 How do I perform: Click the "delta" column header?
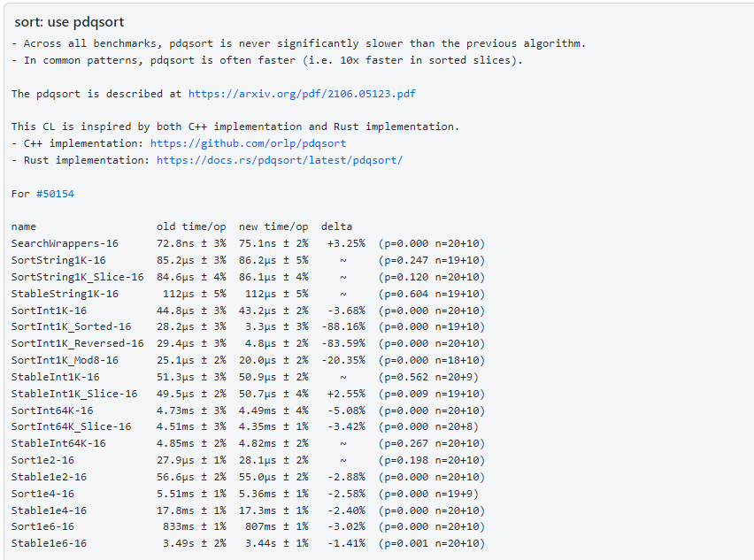[x=336, y=226]
